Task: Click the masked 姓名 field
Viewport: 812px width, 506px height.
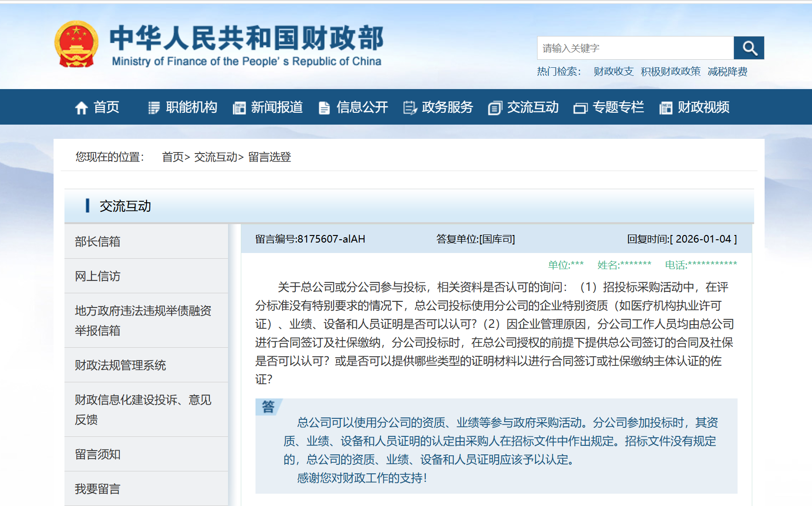Action: coord(624,265)
